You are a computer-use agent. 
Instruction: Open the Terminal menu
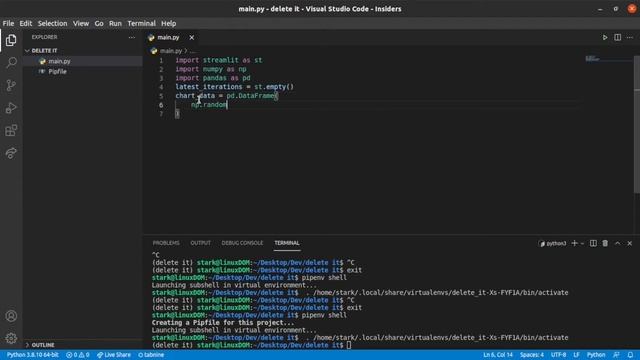pos(141,23)
